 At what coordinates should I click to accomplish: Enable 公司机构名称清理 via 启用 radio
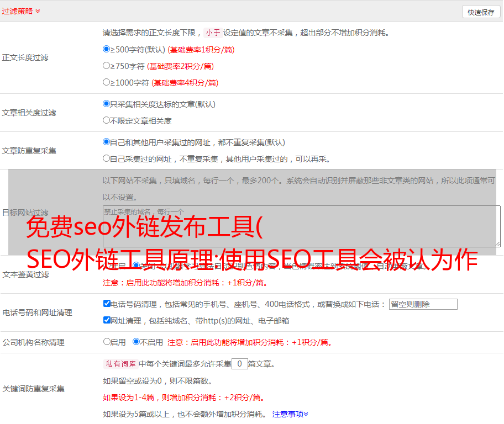pos(107,342)
